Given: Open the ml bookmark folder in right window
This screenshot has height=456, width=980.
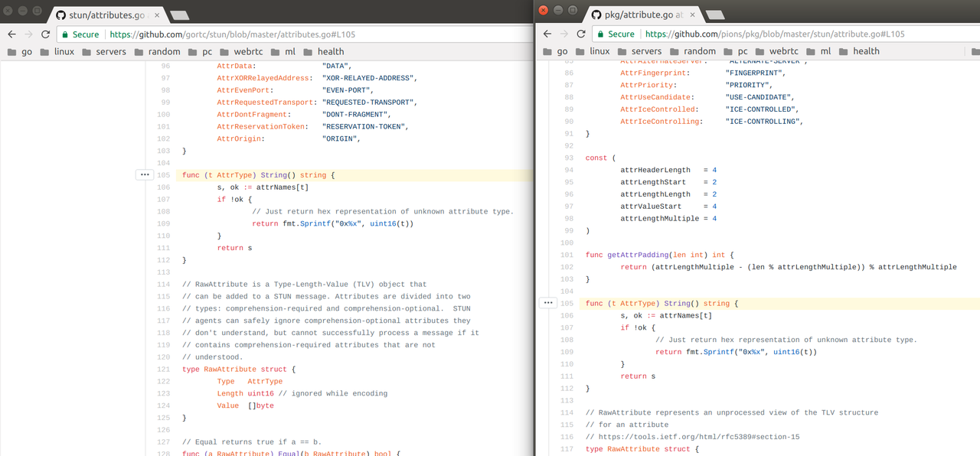Looking at the screenshot, I should [x=819, y=51].
